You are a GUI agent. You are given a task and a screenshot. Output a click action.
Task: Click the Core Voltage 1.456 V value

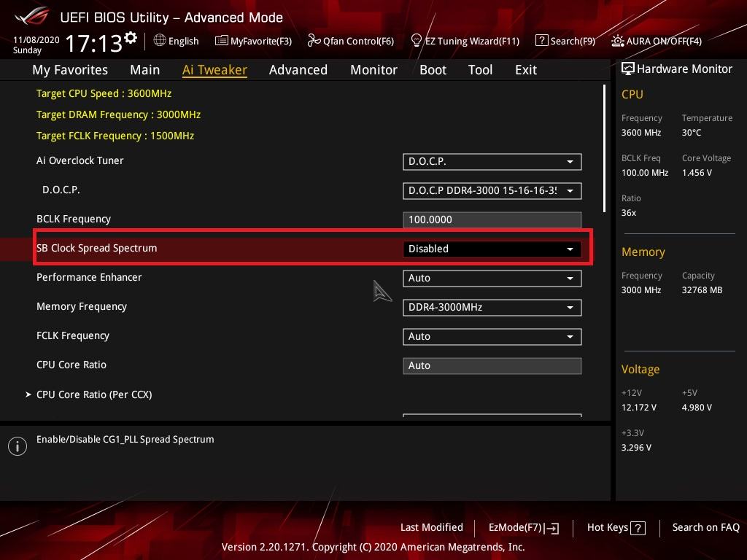pyautogui.click(x=697, y=173)
